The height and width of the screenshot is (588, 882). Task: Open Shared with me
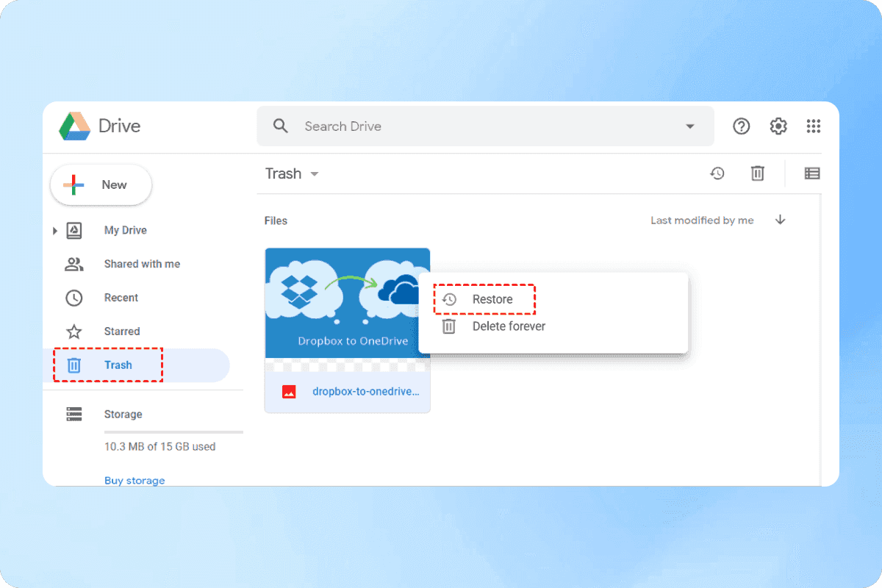click(142, 264)
